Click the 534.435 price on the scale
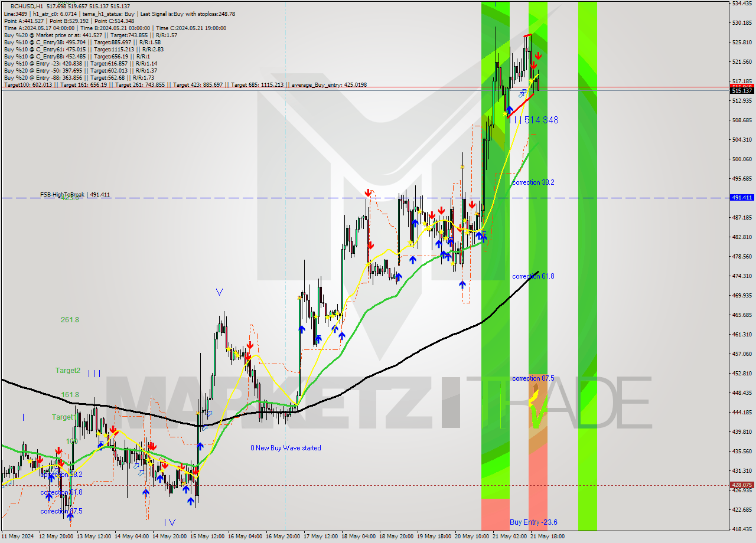The width and height of the screenshot is (756, 543). pos(742,3)
